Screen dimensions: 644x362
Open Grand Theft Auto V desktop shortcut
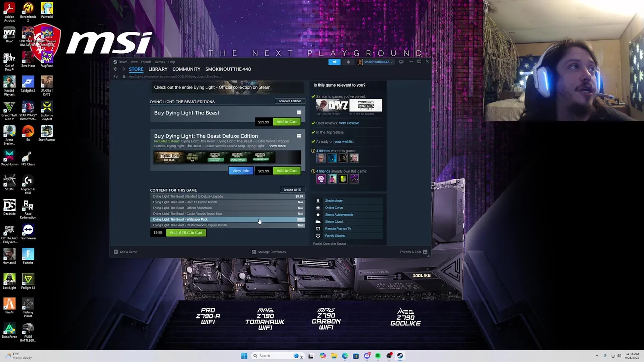coord(9,111)
